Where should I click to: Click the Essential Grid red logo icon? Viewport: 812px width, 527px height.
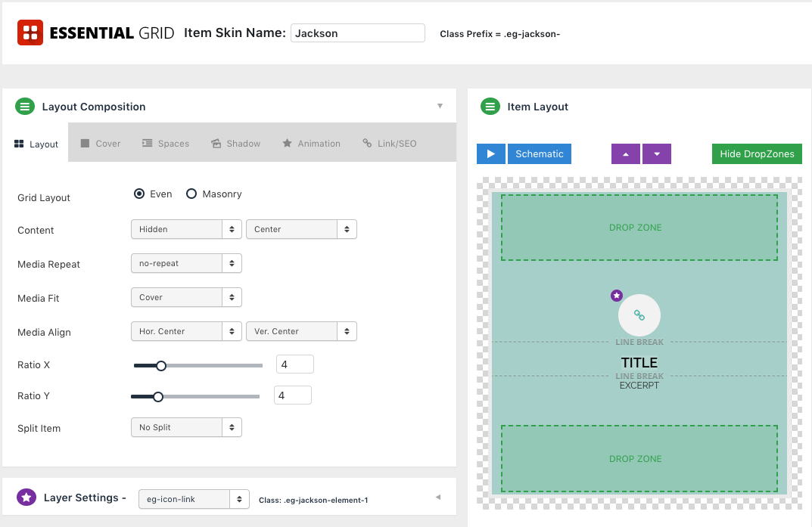click(30, 33)
